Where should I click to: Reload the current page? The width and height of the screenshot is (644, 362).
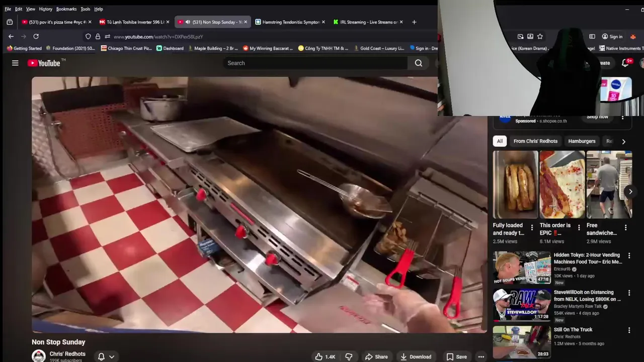click(36, 36)
